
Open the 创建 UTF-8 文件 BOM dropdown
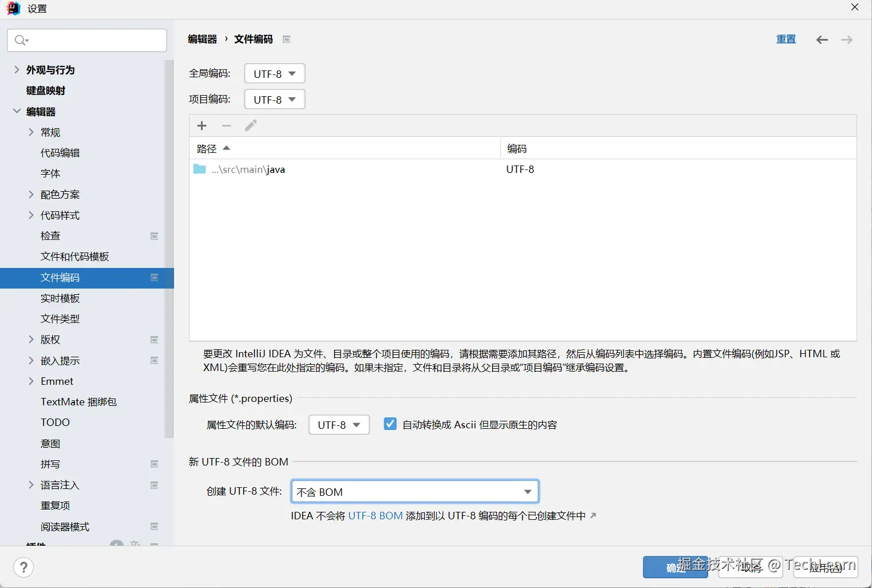pyautogui.click(x=415, y=492)
